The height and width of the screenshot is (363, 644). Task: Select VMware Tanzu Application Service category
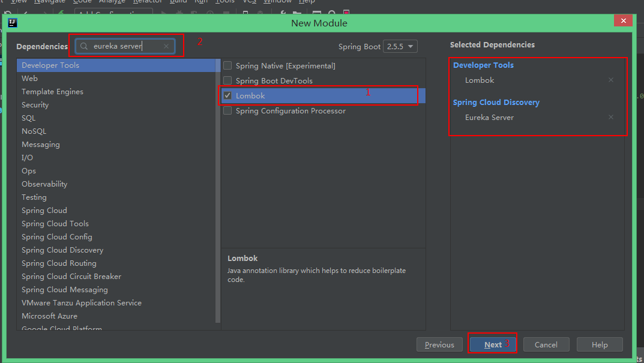pos(116,302)
